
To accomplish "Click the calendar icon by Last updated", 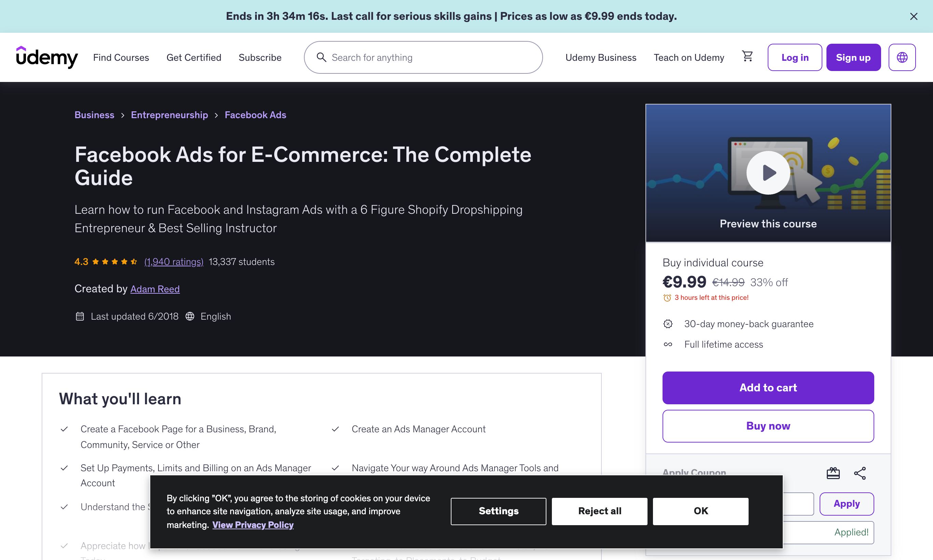I will tap(80, 316).
